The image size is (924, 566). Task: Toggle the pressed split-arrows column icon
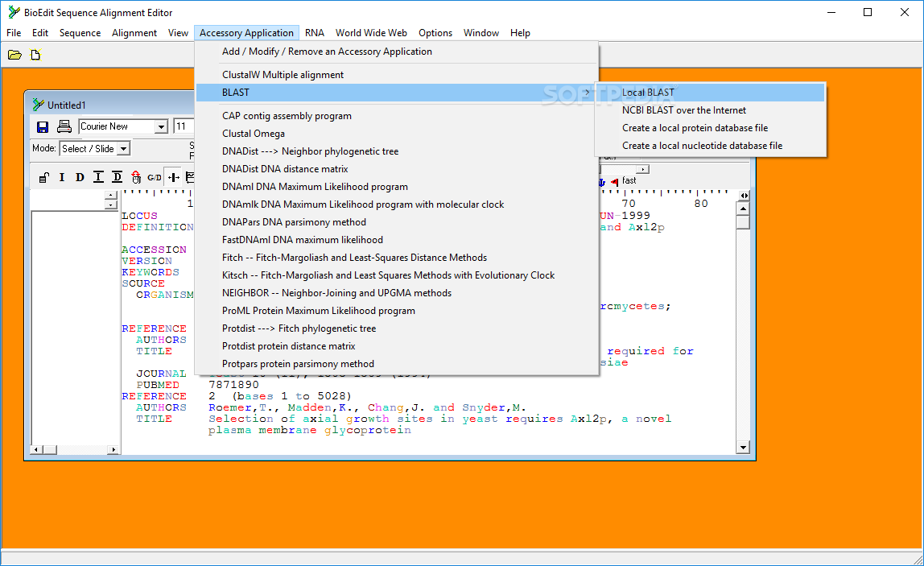coord(174,177)
